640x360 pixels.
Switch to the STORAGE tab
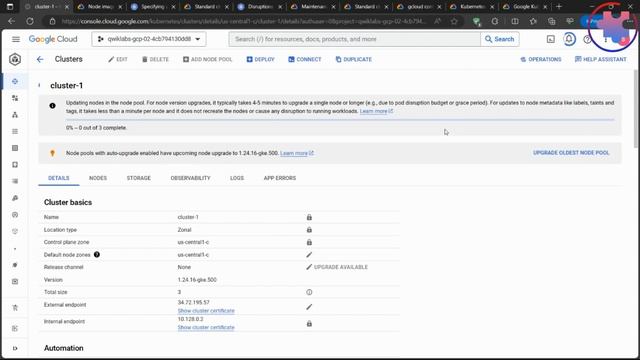click(x=139, y=178)
